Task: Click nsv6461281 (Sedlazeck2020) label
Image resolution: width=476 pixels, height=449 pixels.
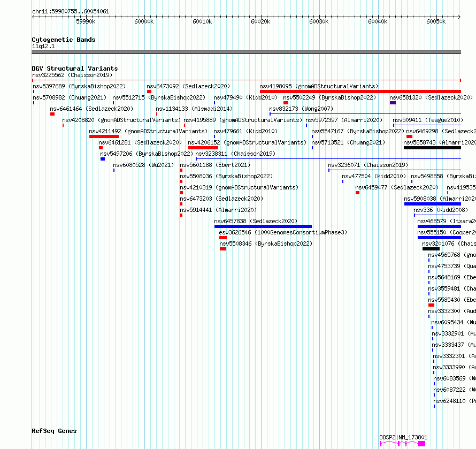Action: coord(140,142)
